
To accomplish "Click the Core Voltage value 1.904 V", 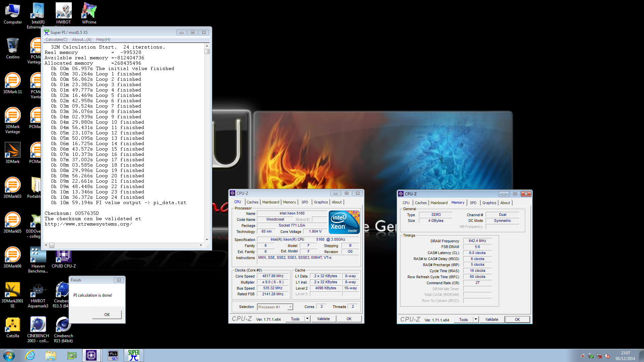I will click(315, 231).
